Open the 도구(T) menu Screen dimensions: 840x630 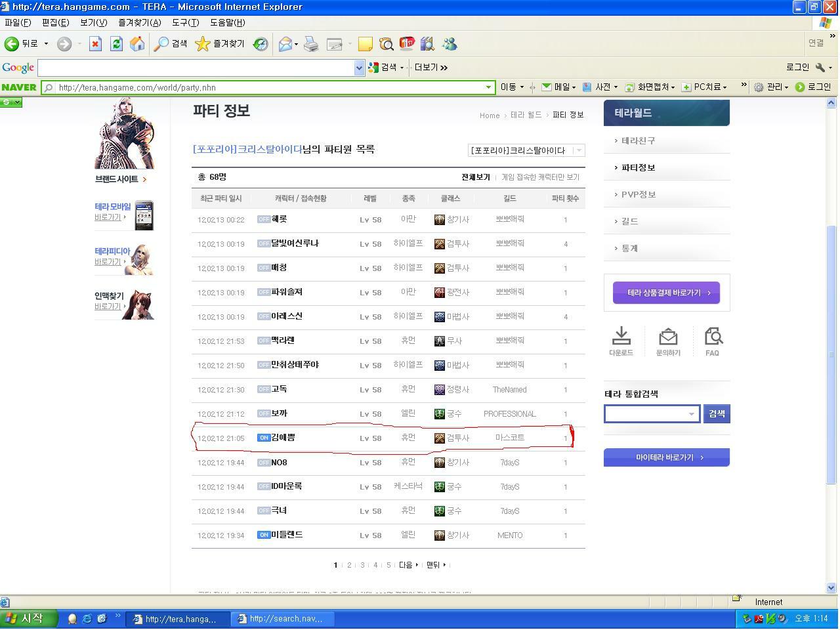tap(185, 22)
